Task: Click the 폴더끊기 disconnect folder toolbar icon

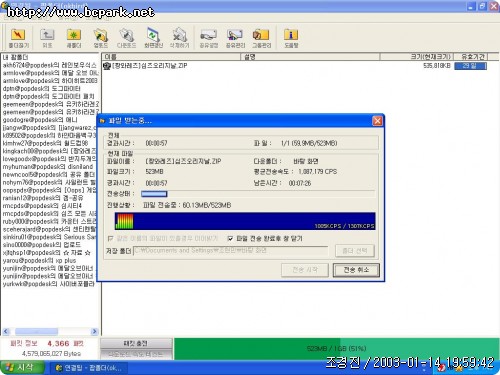Action: (x=18, y=38)
